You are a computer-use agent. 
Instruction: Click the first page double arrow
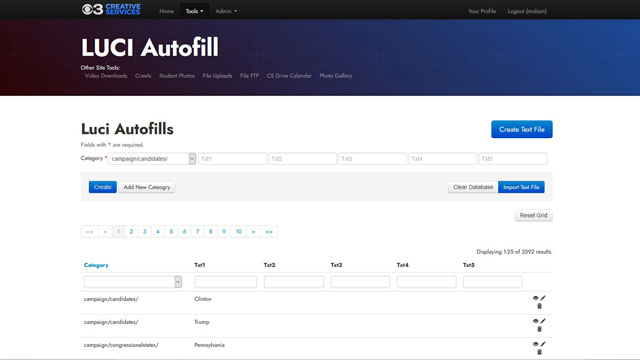(90, 231)
